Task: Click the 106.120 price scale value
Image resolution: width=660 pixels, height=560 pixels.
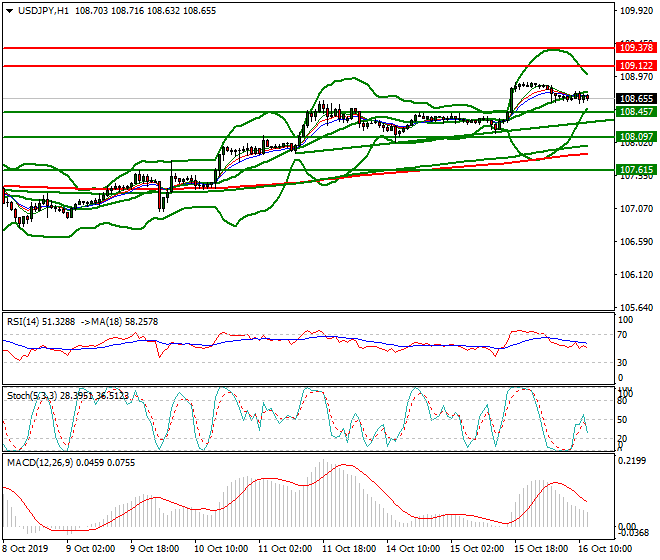Action: click(x=636, y=275)
